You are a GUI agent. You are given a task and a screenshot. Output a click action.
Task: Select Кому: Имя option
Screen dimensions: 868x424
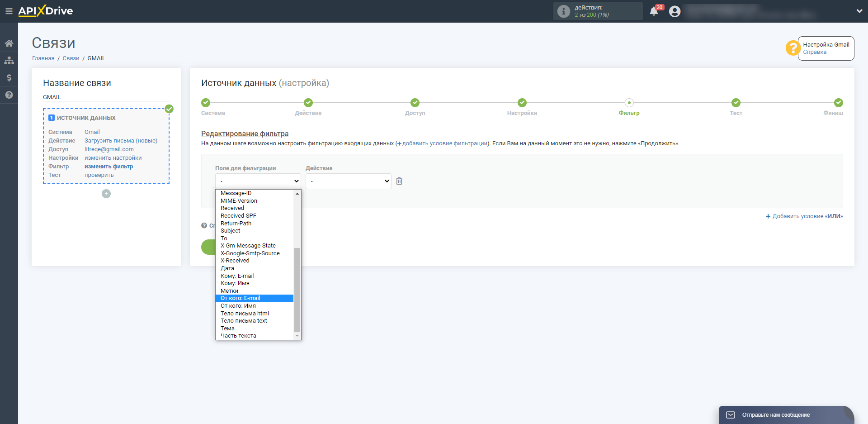click(255, 283)
